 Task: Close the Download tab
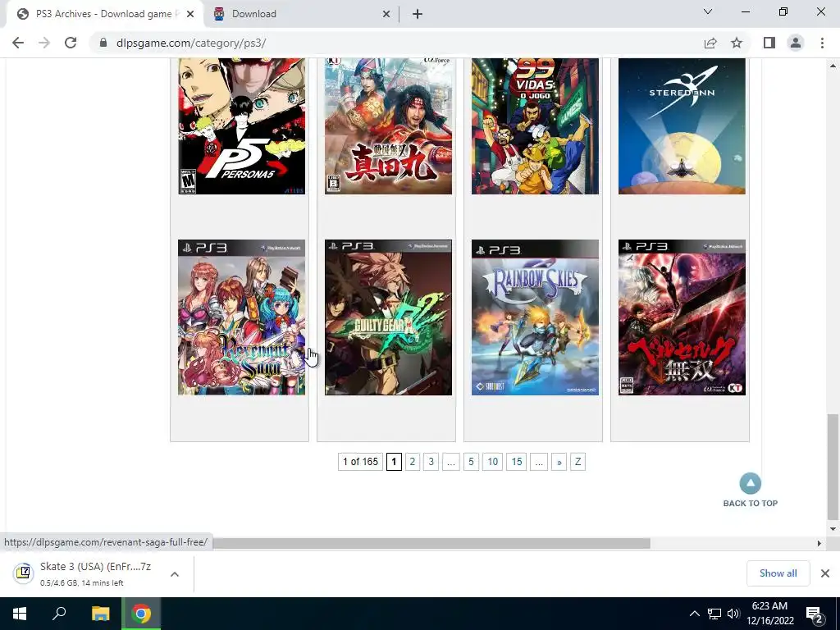pos(386,14)
